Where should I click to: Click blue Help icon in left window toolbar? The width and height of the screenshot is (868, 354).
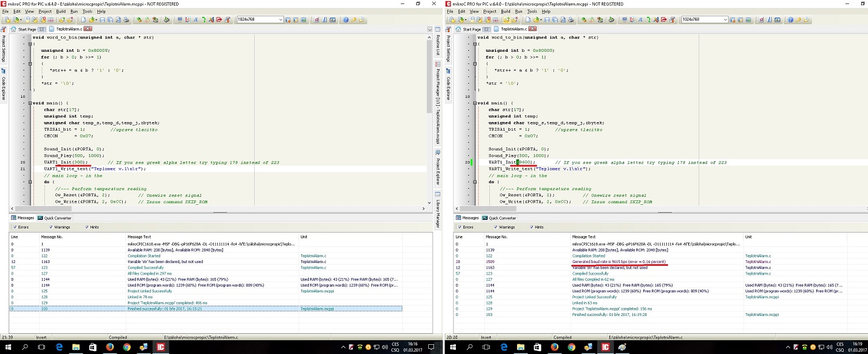click(346, 20)
